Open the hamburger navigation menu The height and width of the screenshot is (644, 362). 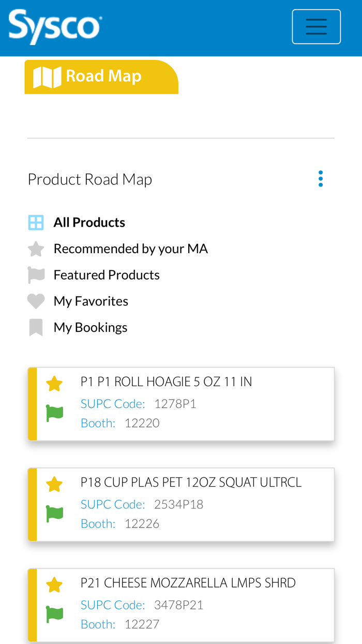(x=316, y=26)
